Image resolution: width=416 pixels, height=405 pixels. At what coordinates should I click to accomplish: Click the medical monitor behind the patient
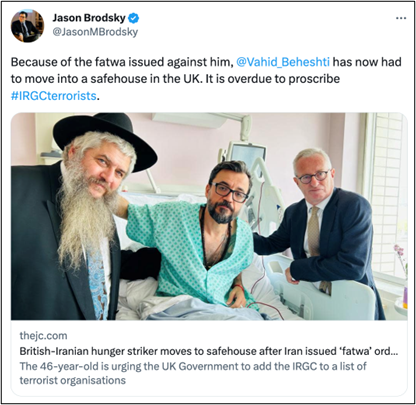pos(248,153)
